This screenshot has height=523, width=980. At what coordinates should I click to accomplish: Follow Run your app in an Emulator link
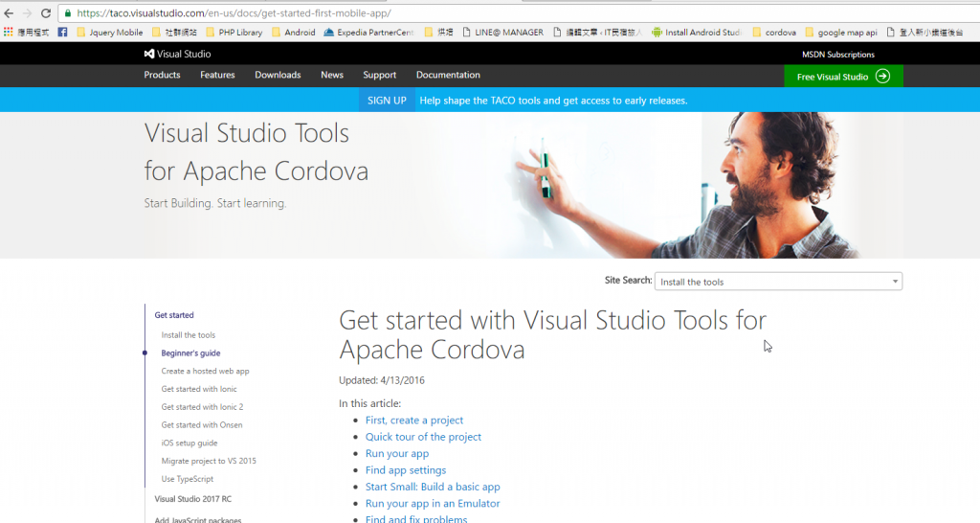(433, 504)
